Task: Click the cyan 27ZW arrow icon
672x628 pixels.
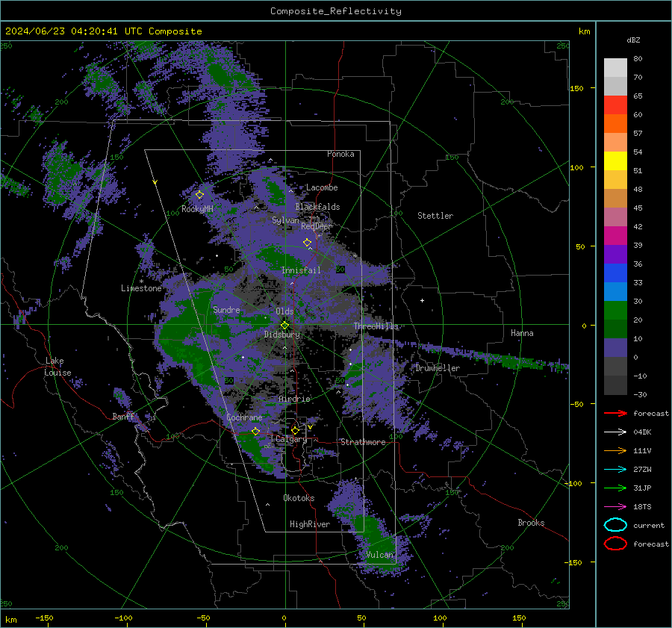Action: [x=615, y=470]
